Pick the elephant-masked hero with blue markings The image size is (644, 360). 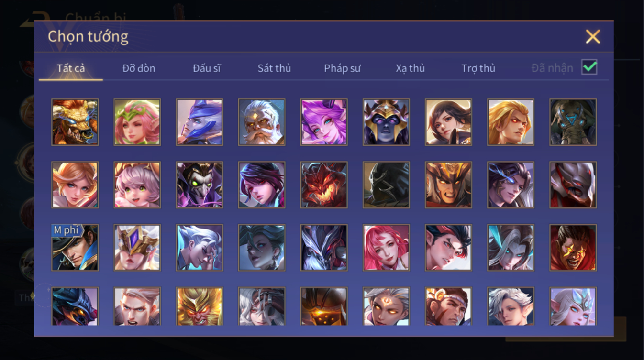point(573,122)
